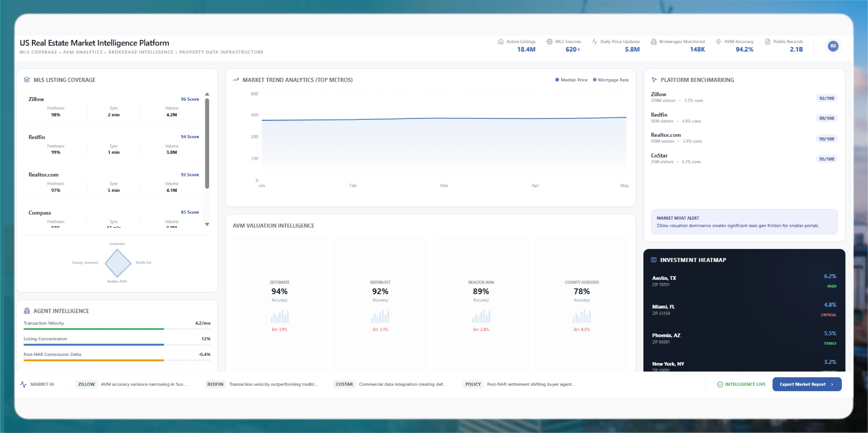868x433 pixels.
Task: Select the Compass 85 Score card
Action: (114, 216)
